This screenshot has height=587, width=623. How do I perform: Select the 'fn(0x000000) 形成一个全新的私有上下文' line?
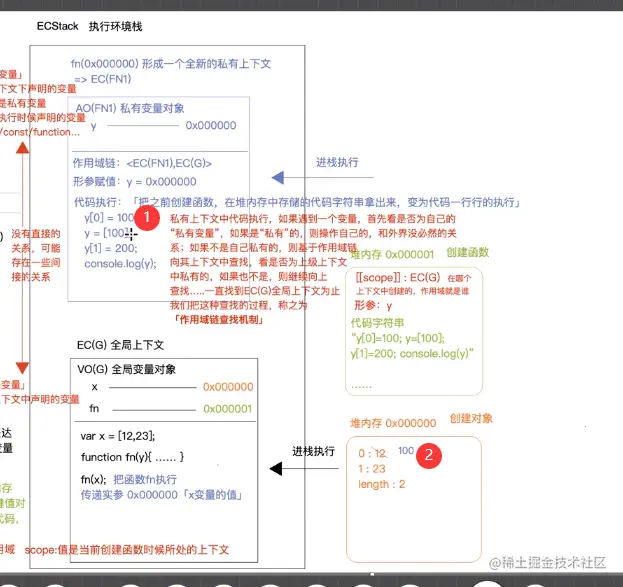pos(171,64)
